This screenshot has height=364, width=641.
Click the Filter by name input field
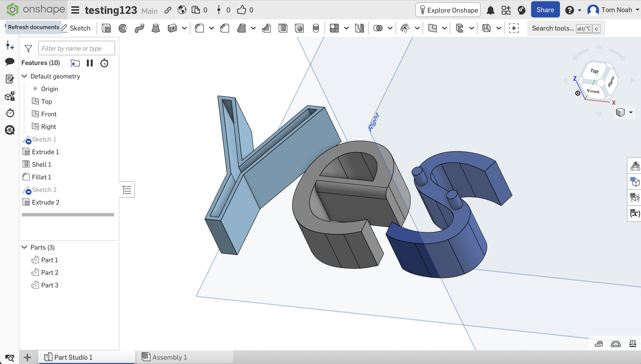point(76,48)
